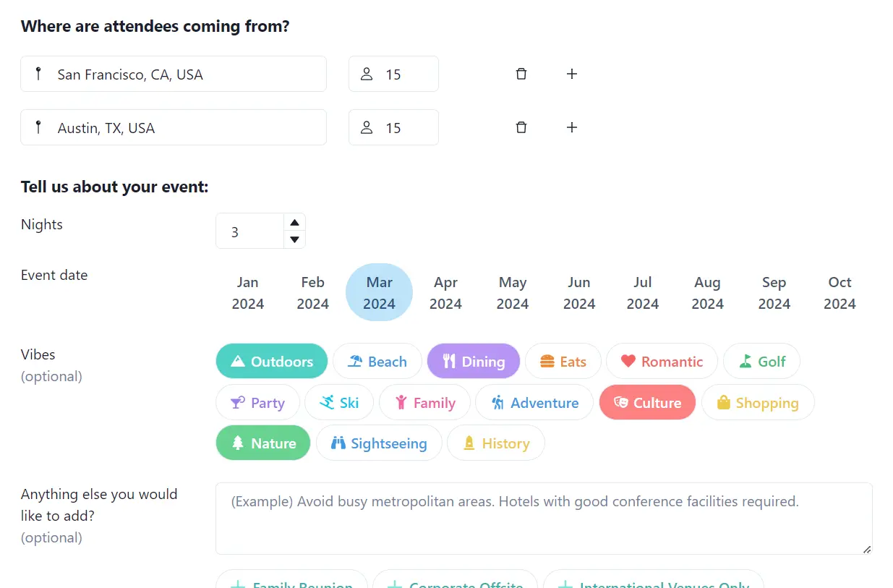The width and height of the screenshot is (893, 588).
Task: Select the Golf vibe pill
Action: pyautogui.click(x=761, y=360)
